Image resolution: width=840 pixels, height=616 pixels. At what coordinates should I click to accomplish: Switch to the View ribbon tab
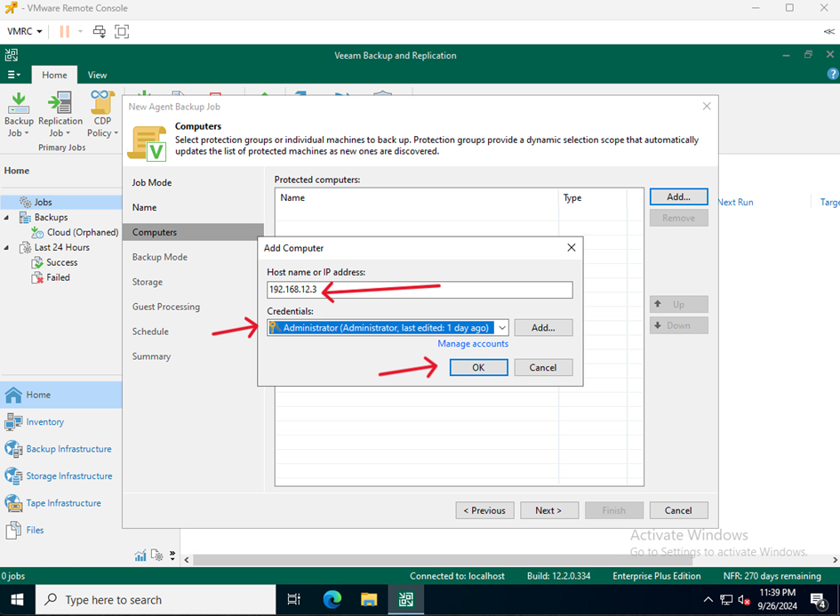(x=97, y=76)
